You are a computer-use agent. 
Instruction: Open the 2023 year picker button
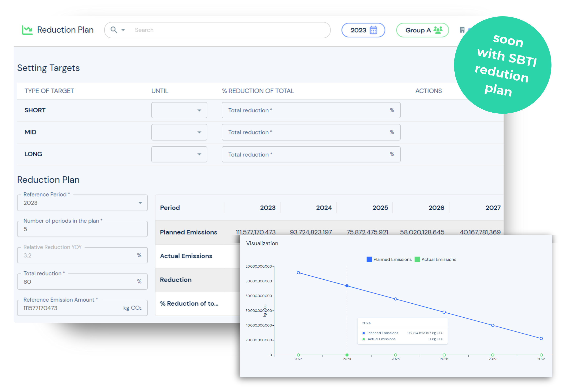pyautogui.click(x=363, y=30)
